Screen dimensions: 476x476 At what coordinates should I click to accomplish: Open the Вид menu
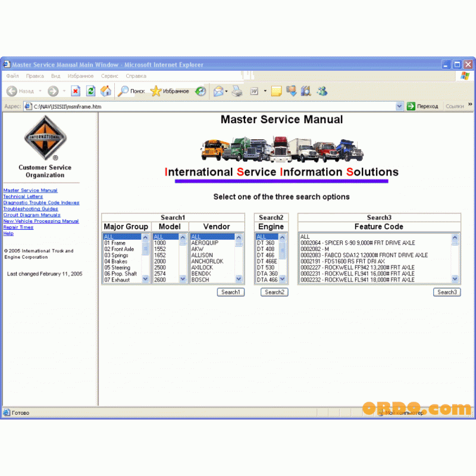(x=55, y=76)
